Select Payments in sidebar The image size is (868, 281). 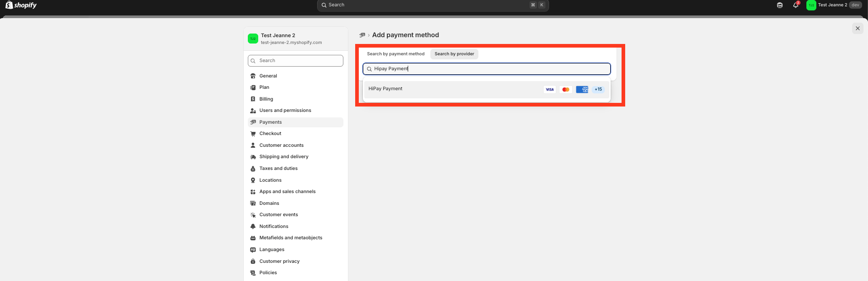(295, 122)
